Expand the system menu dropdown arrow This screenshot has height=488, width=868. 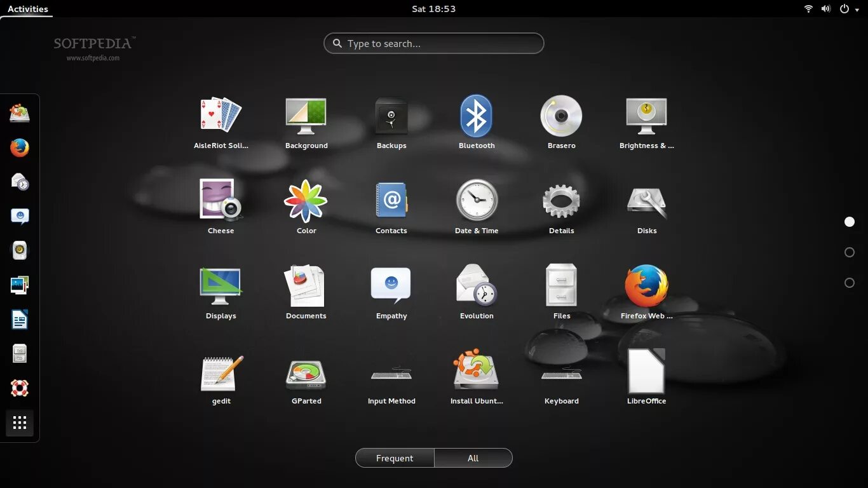[x=857, y=10]
